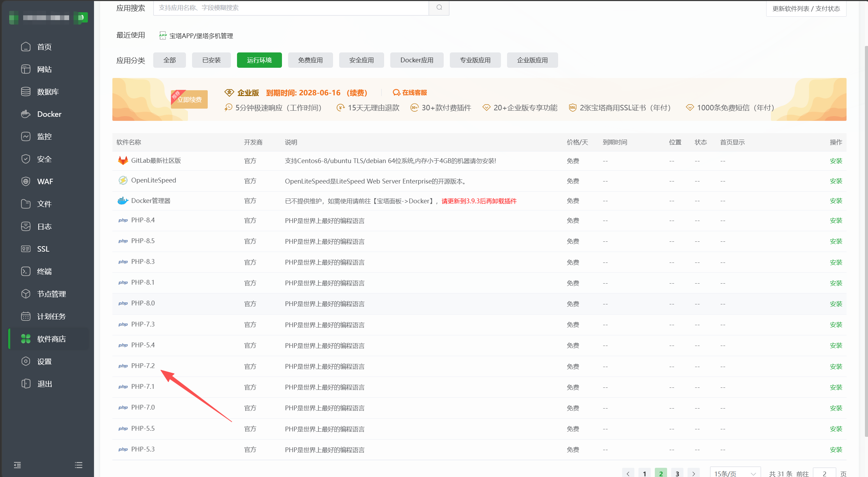Open the 日志 logs icon
Viewport: 868px width, 477px height.
pyautogui.click(x=26, y=226)
